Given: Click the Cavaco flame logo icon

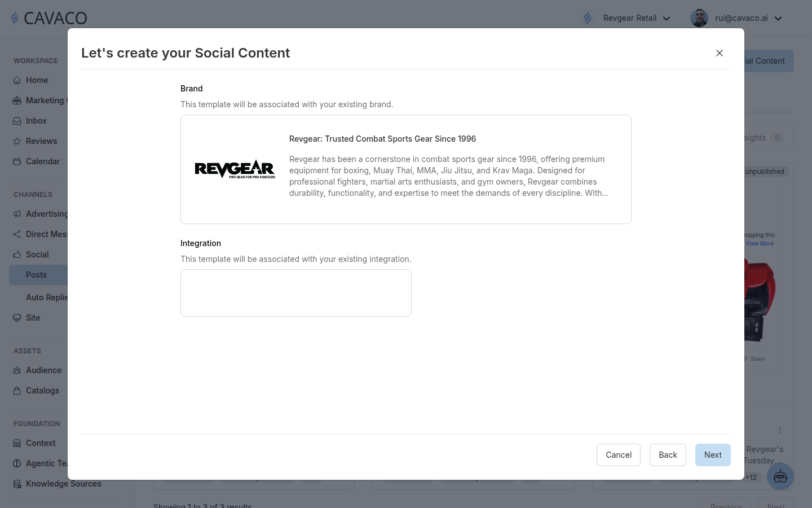Looking at the screenshot, I should tap(15, 18).
